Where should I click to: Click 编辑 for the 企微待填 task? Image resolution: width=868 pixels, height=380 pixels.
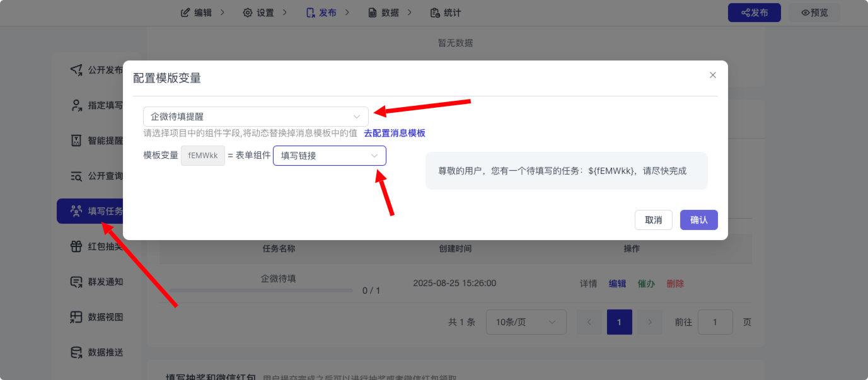(617, 284)
